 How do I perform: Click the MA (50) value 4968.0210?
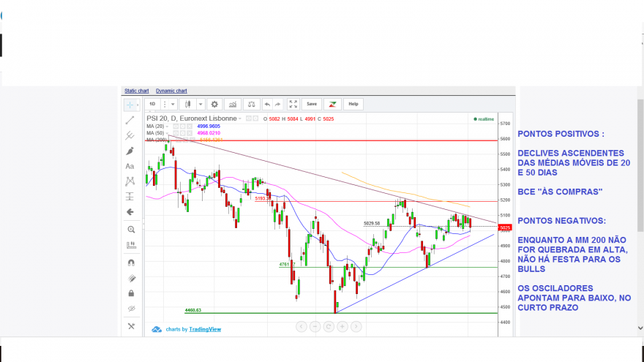209,133
